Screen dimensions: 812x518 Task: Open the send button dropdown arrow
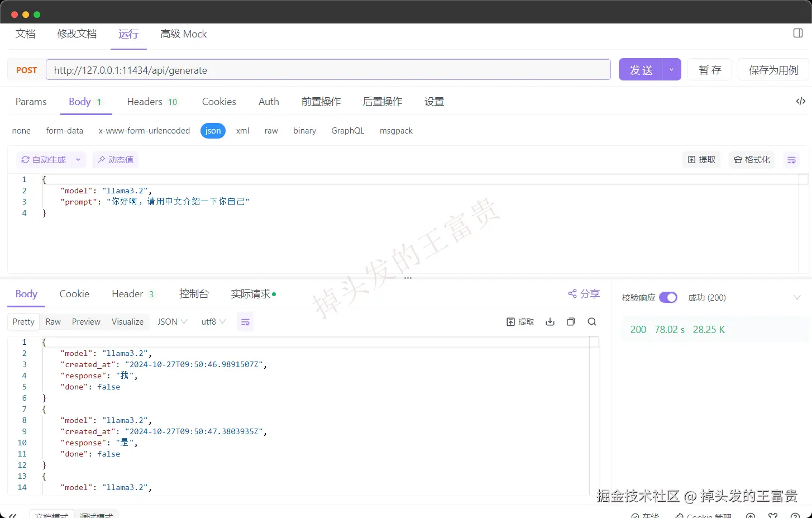(671, 70)
